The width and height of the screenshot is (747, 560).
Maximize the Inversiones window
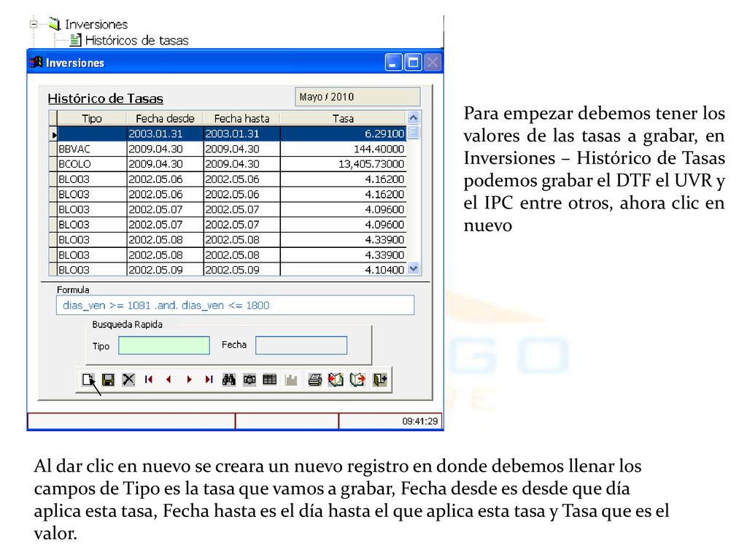tap(413, 63)
